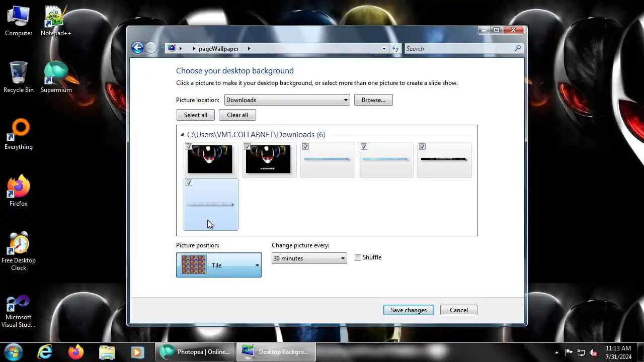Click the muted volume tray icon

click(593, 352)
